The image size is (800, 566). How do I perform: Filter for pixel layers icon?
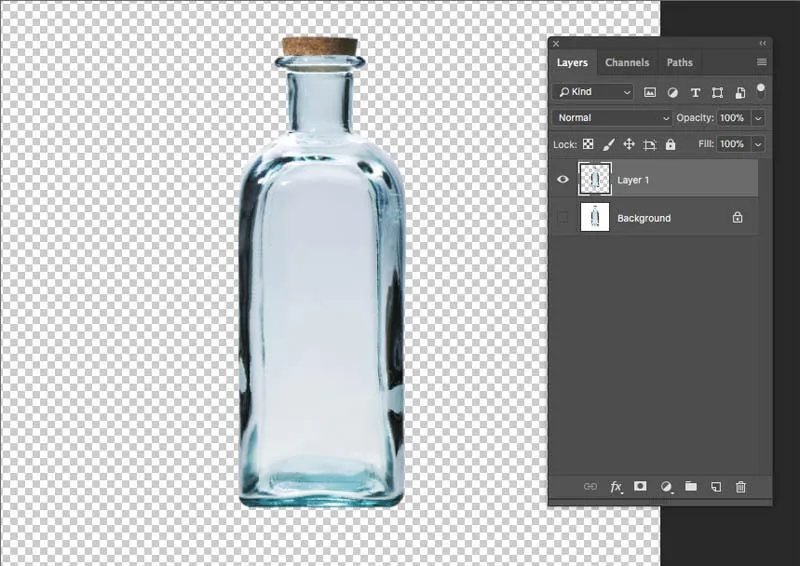[x=650, y=92]
